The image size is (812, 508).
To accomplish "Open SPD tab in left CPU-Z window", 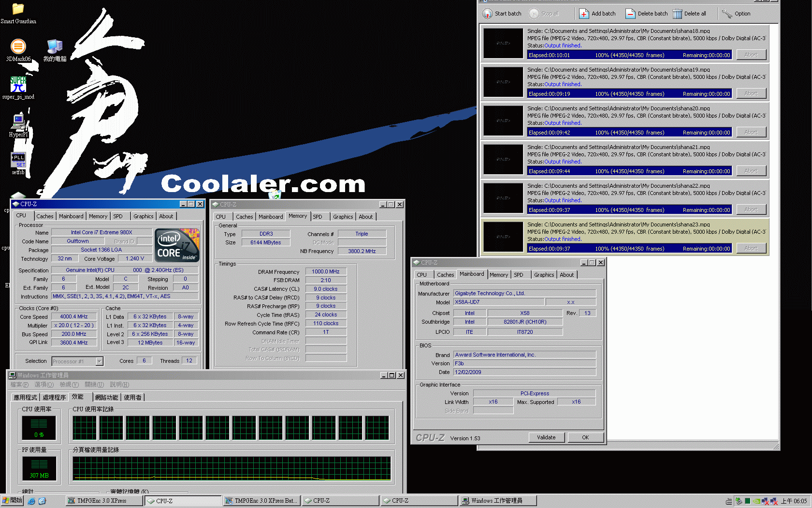I will [x=118, y=216].
